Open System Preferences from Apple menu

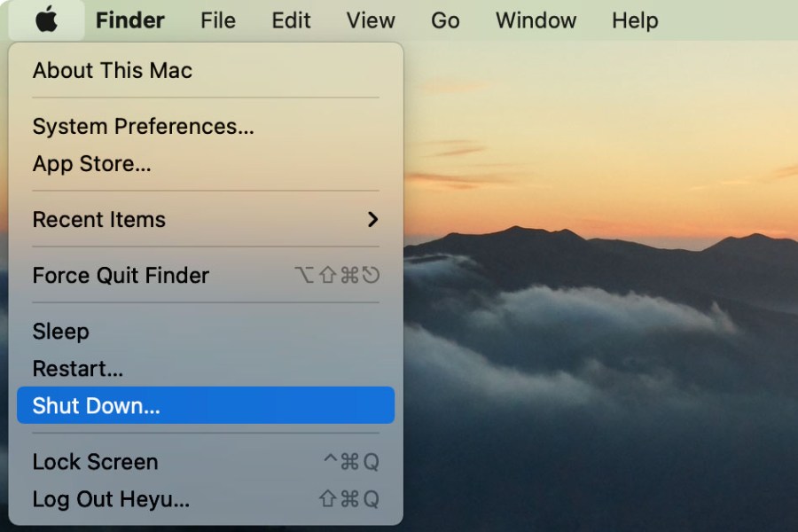pos(143,127)
